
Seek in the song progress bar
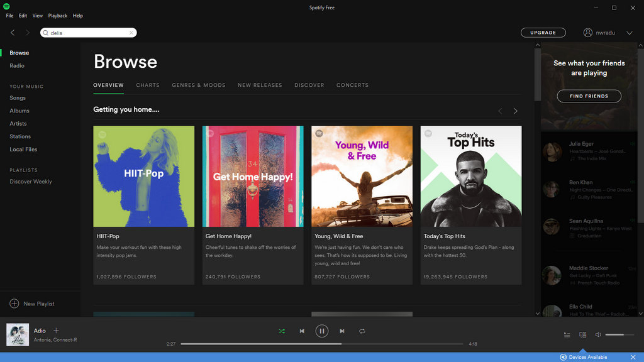pyautogui.click(x=321, y=344)
